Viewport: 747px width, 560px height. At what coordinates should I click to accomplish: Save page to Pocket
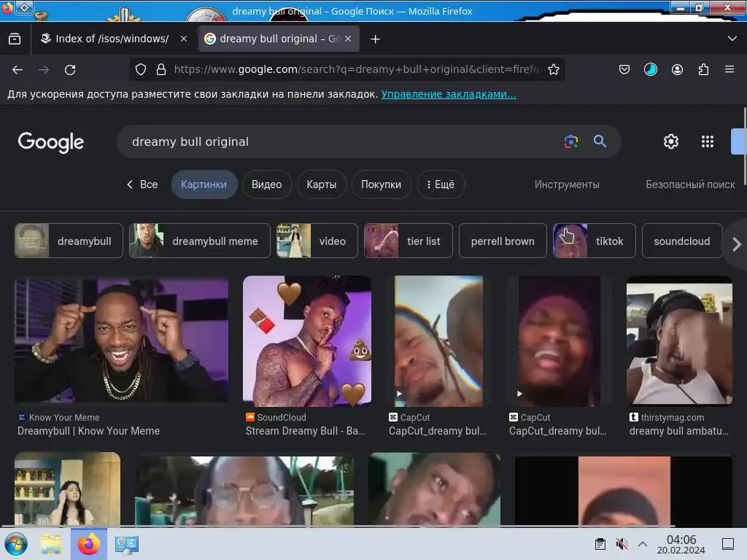624,69
